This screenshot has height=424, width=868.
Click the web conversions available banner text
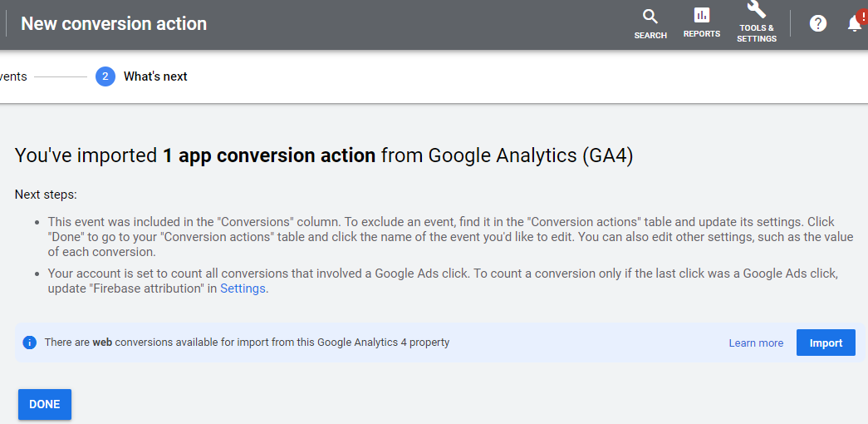click(x=248, y=343)
